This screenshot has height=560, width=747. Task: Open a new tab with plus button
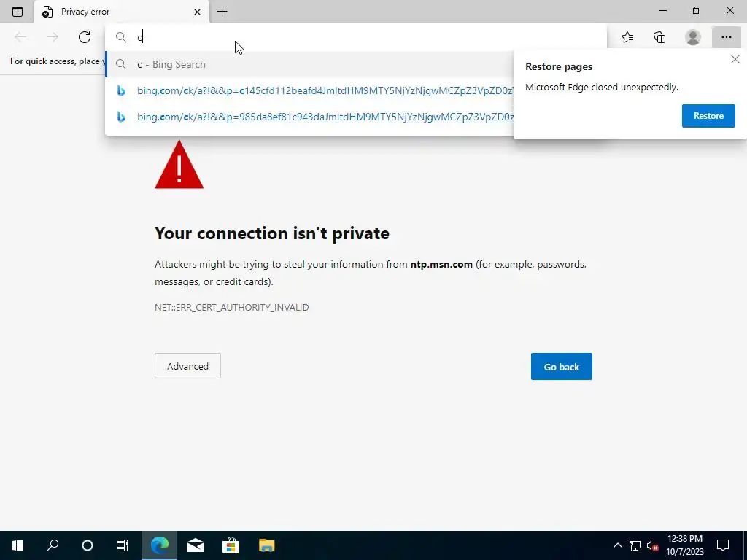tap(222, 12)
